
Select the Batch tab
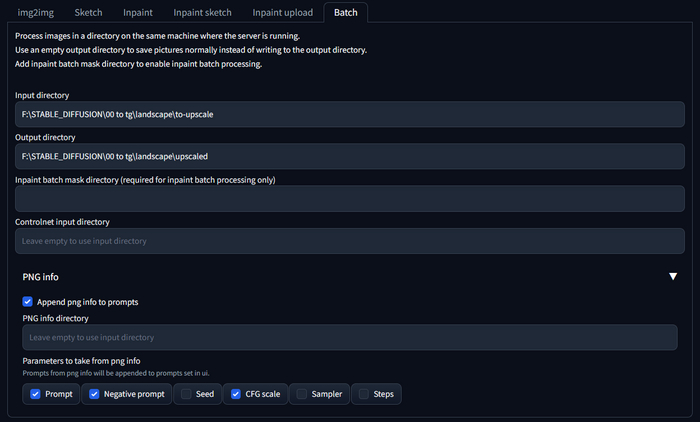(x=347, y=12)
